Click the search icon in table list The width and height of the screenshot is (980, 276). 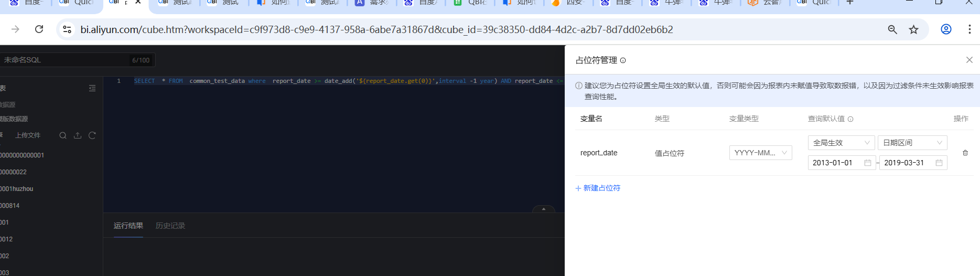pyautogui.click(x=63, y=135)
